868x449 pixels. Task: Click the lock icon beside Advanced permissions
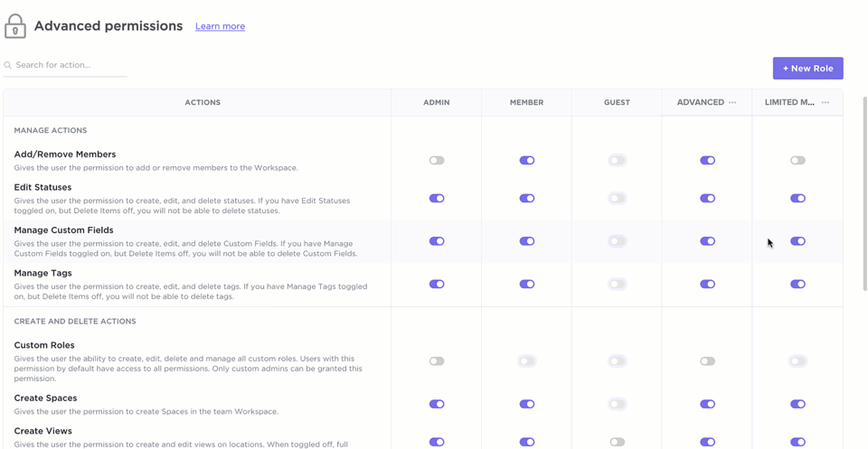tap(15, 26)
